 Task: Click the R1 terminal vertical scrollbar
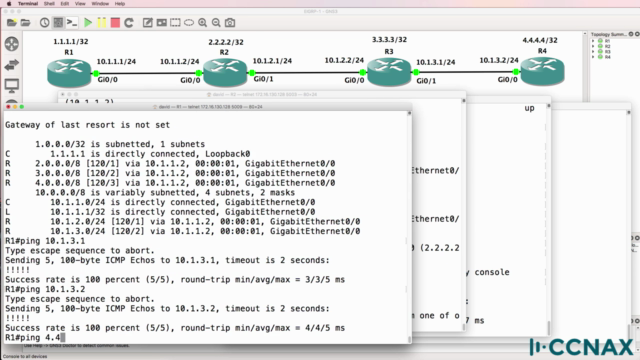409,227
